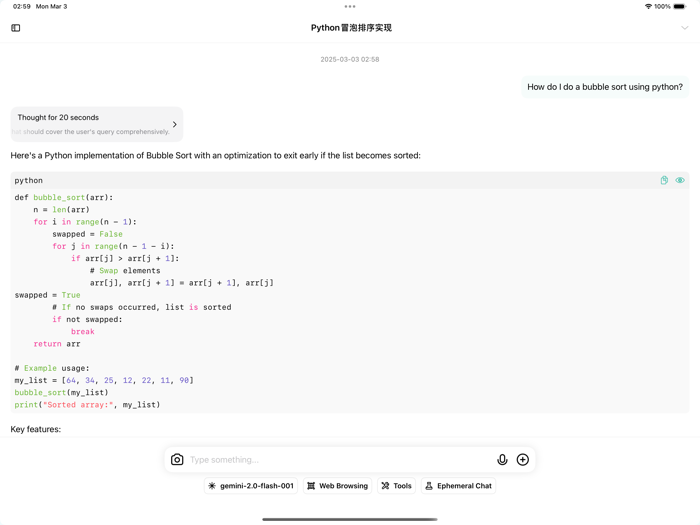This screenshot has height=525, width=700.
Task: Tap the 'python' code language label
Action: pos(29,180)
